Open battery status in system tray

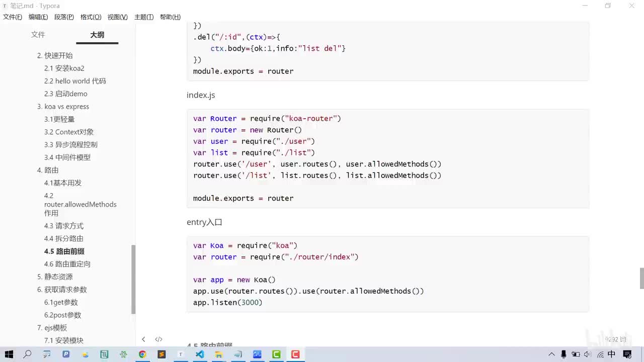point(576,354)
